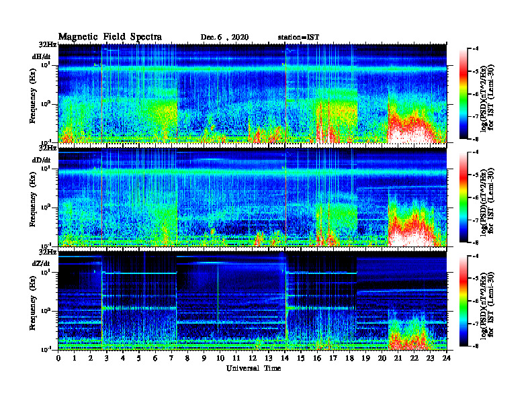Click the 10^0 frequency tick of dH/dt panel
The width and height of the screenshot is (532, 411).
(45, 104)
